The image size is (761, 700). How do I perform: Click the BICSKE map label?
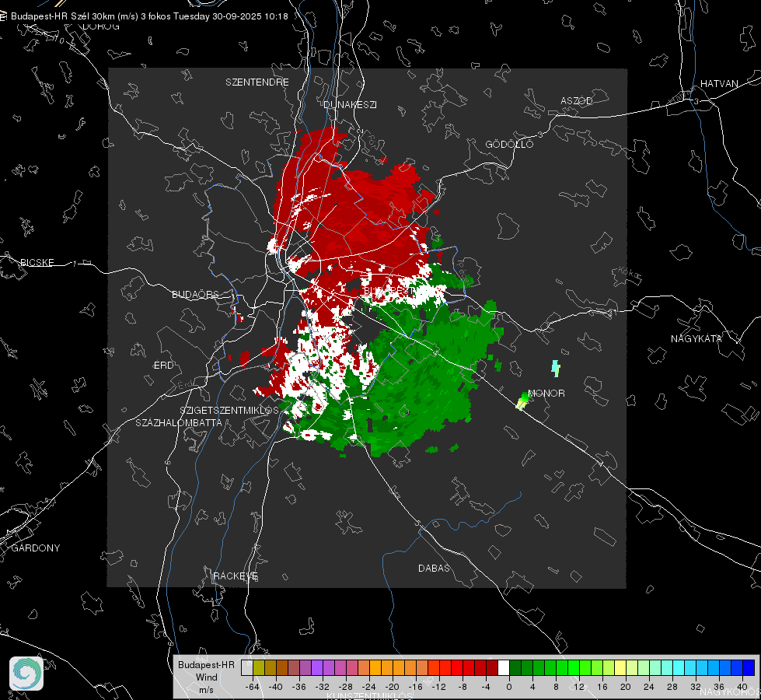pos(37,263)
